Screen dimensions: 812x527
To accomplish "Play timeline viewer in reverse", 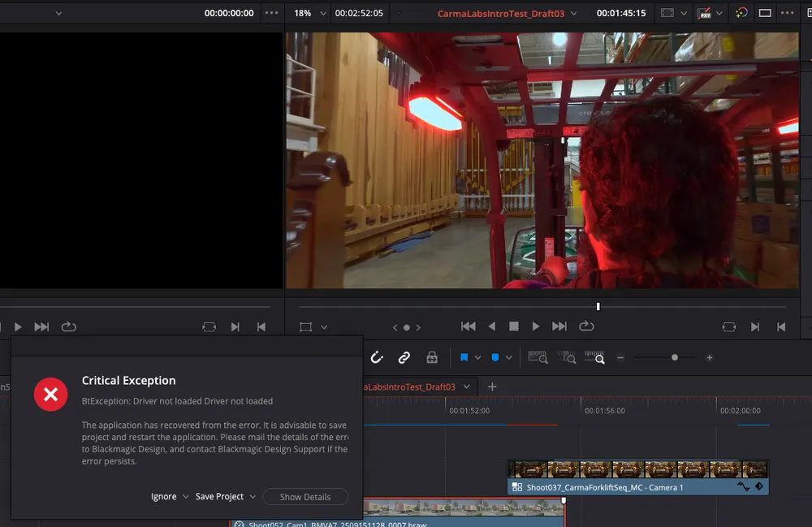I will point(491,326).
